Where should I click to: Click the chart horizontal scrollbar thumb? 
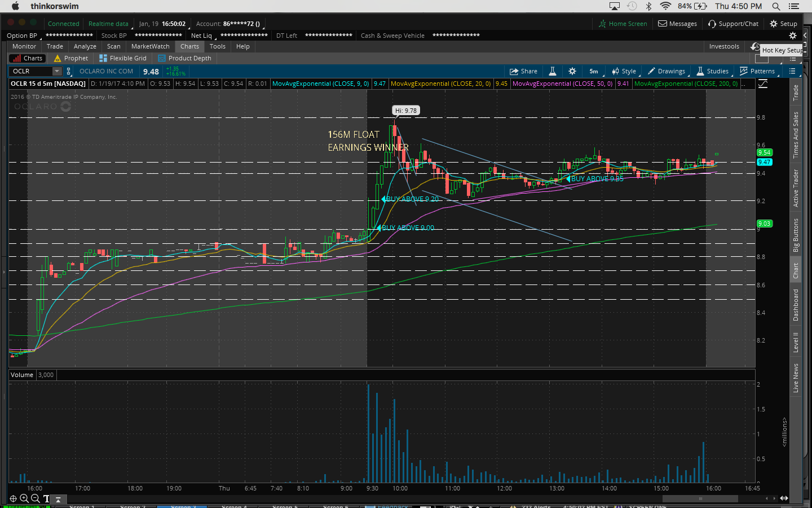pyautogui.click(x=700, y=498)
